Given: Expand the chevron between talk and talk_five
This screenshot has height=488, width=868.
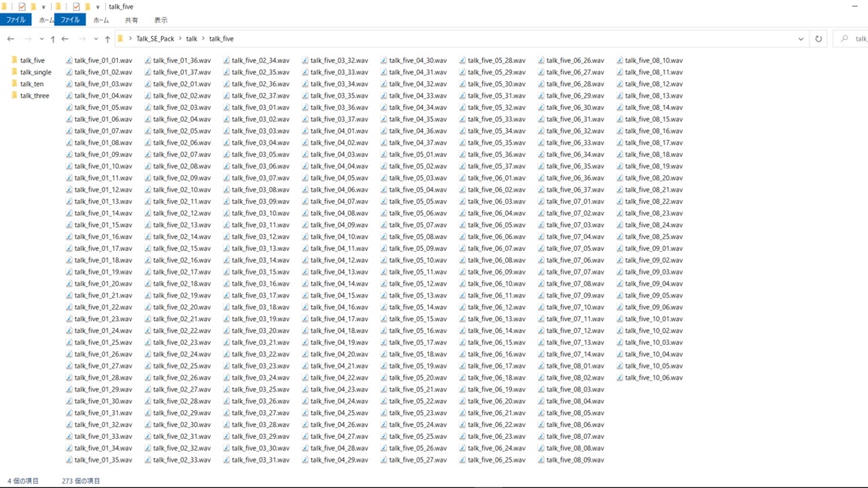Looking at the screenshot, I should [203, 39].
